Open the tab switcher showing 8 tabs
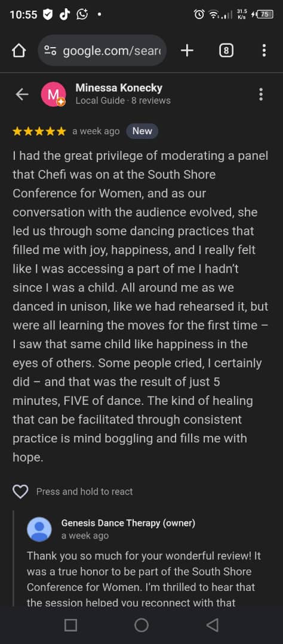The height and width of the screenshot is (644, 283). 226,51
